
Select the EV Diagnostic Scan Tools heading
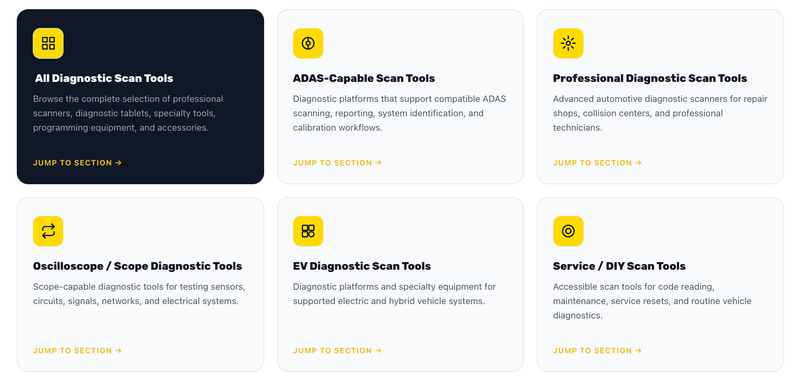tap(362, 266)
